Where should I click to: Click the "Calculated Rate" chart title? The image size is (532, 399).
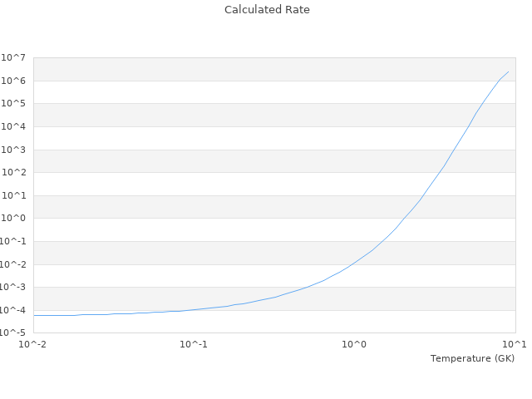coord(267,10)
